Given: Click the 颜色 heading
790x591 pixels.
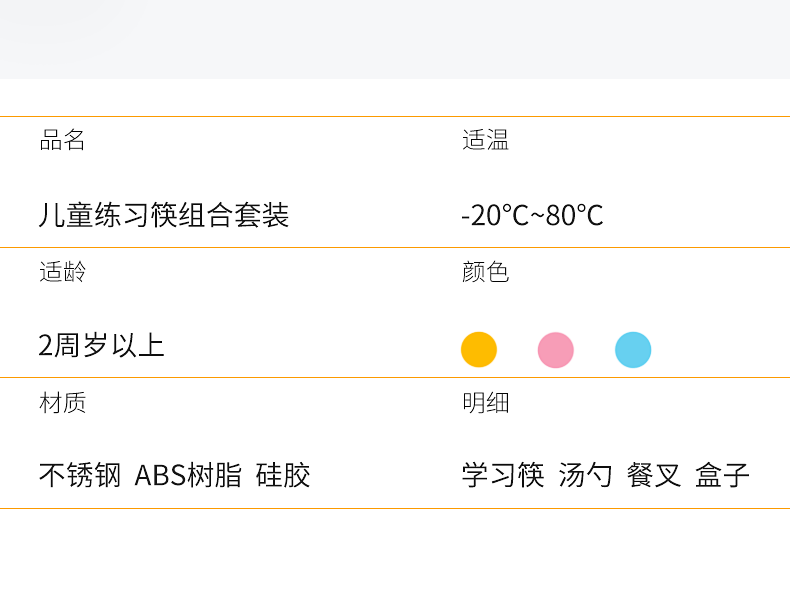Looking at the screenshot, I should pos(485,272).
